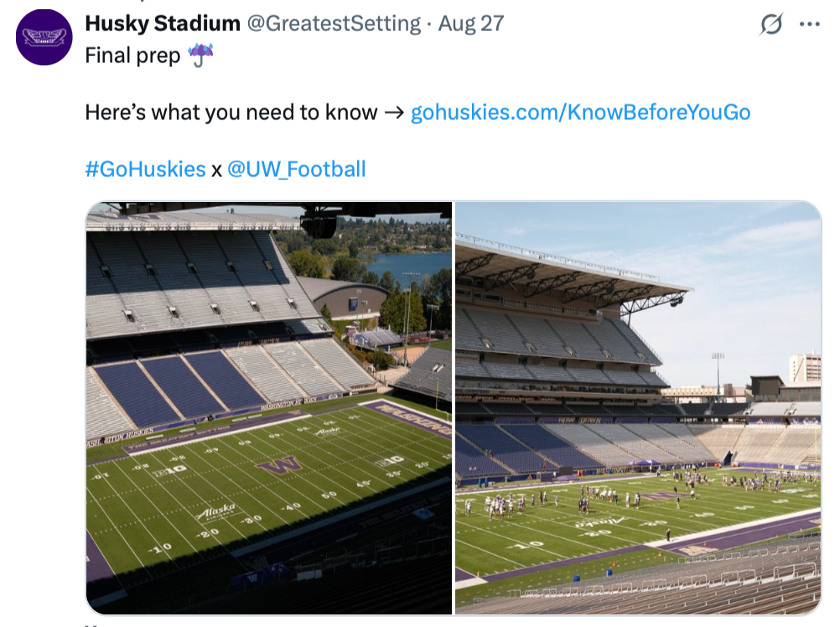This screenshot has height=627, width=840.
Task: Enlarge the right practice field photo
Action: (x=638, y=408)
